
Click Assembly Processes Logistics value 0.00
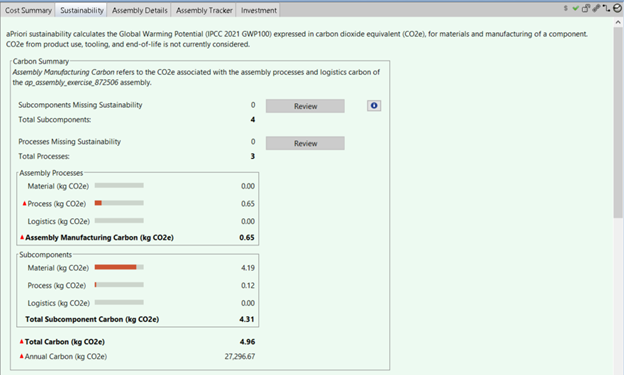248,221
